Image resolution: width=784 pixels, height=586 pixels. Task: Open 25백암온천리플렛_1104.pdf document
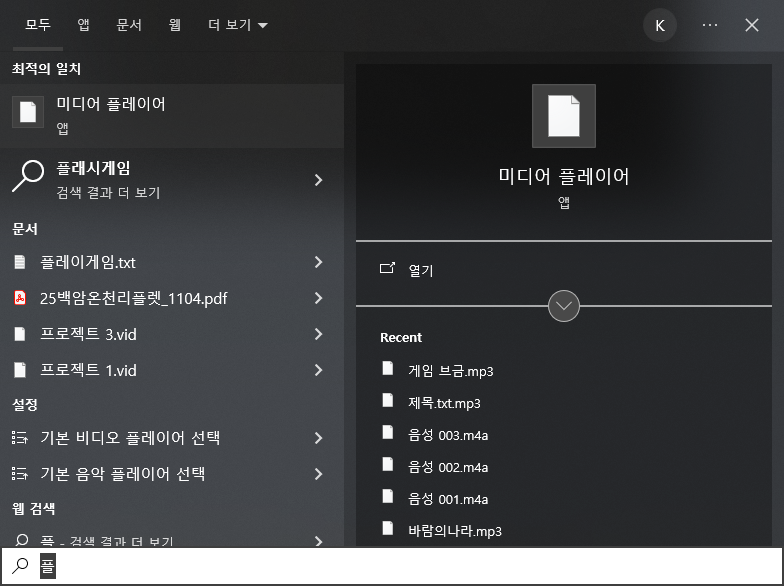172,298
